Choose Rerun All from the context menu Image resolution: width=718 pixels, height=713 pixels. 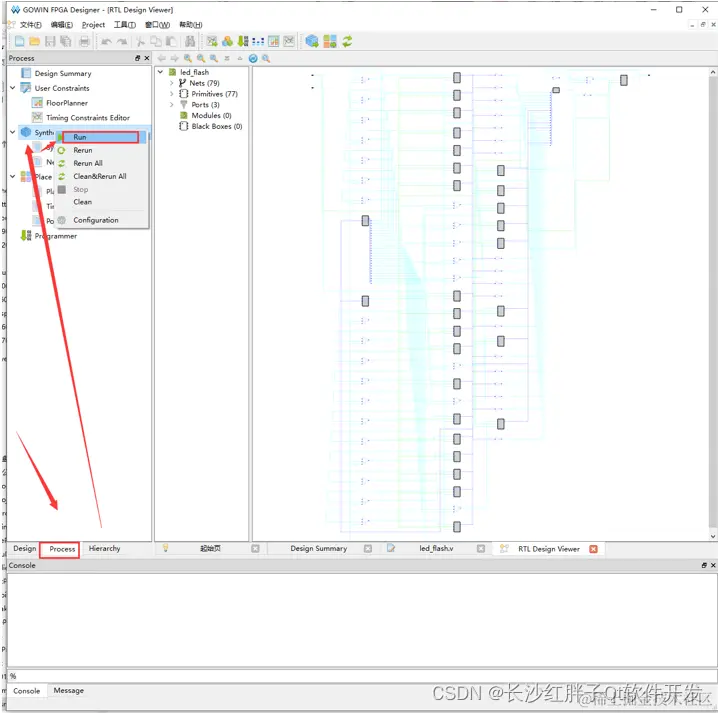(101, 163)
